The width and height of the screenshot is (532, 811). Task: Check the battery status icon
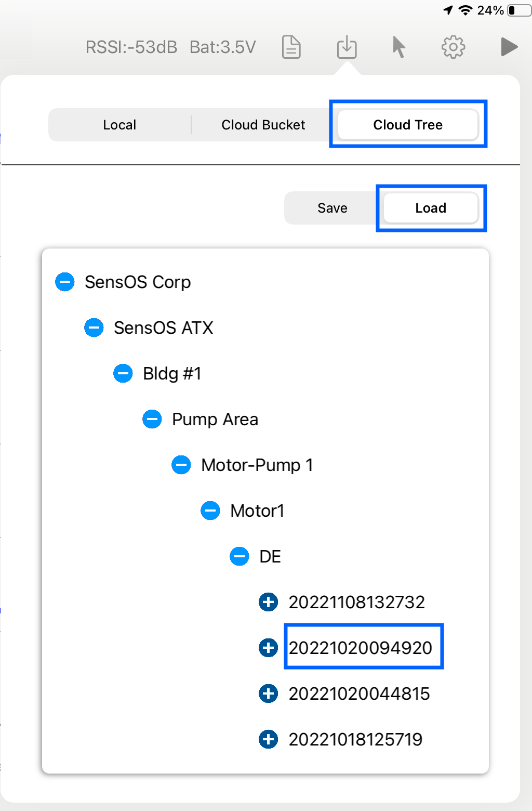coord(519,10)
